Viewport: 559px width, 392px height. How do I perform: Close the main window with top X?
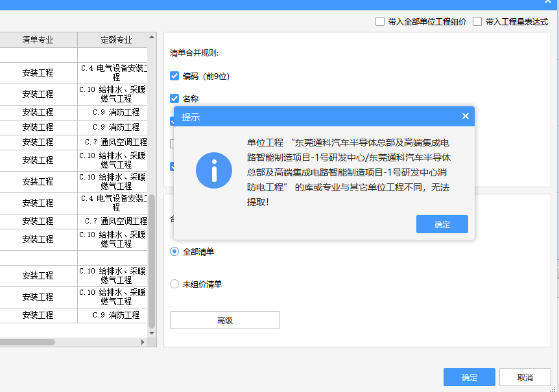[x=548, y=1]
